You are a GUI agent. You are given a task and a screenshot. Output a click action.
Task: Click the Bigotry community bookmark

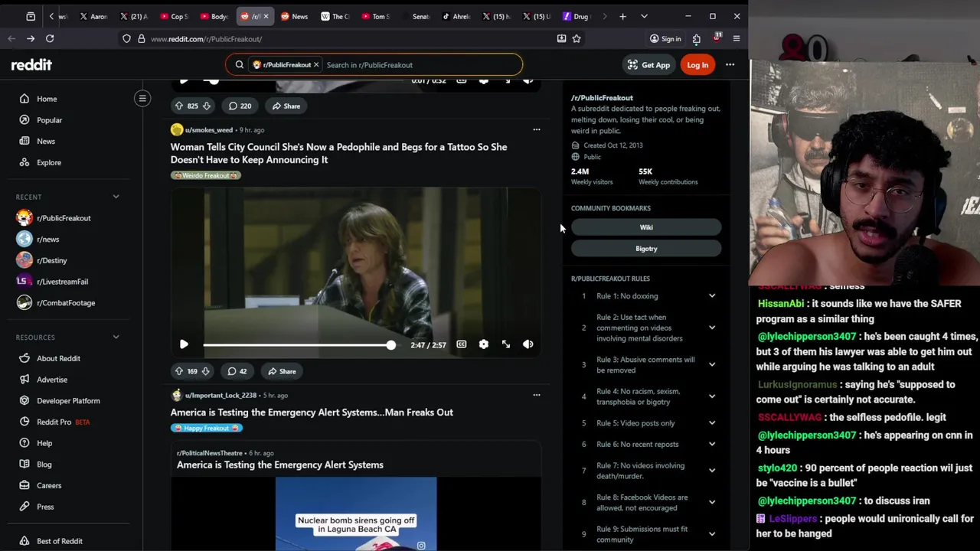click(646, 249)
